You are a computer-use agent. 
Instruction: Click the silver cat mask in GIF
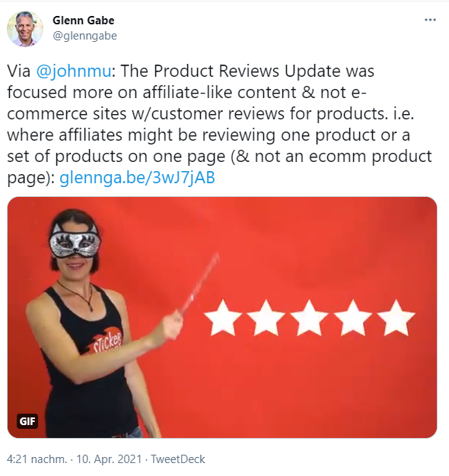coord(75,242)
